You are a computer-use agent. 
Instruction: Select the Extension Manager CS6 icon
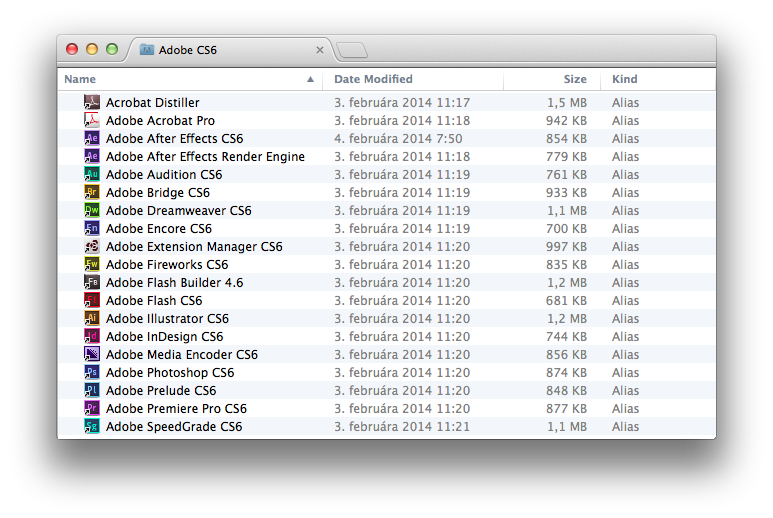click(x=92, y=246)
